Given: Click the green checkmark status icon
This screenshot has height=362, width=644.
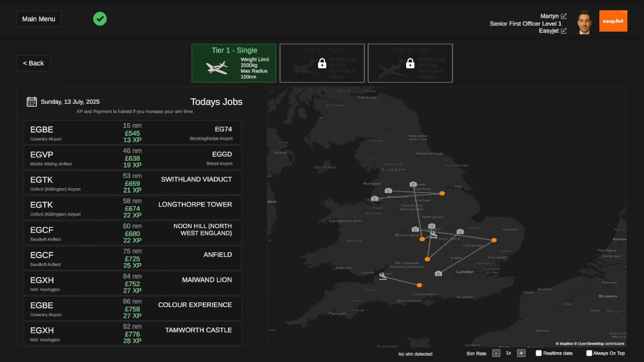Looking at the screenshot, I should [100, 19].
